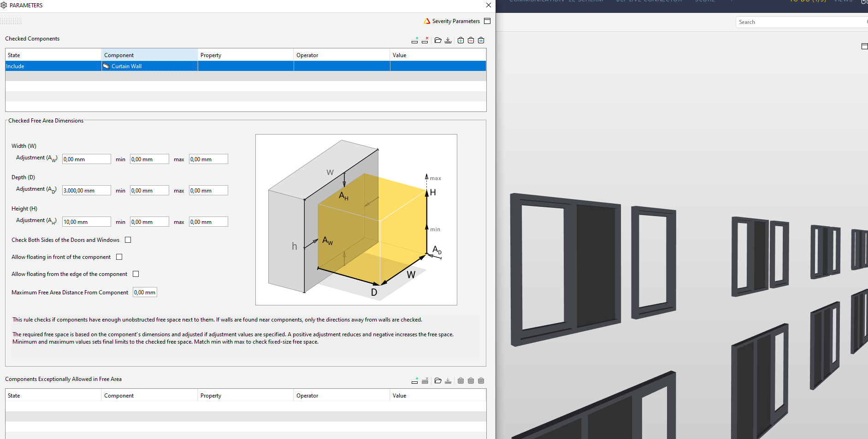
Task: Click the Search box in model view
Action: click(802, 22)
